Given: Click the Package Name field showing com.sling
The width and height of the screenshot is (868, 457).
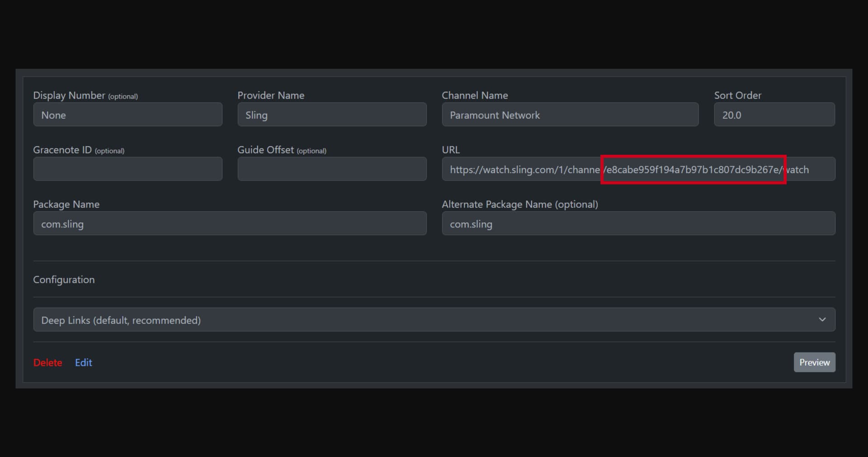Looking at the screenshot, I should pyautogui.click(x=230, y=224).
